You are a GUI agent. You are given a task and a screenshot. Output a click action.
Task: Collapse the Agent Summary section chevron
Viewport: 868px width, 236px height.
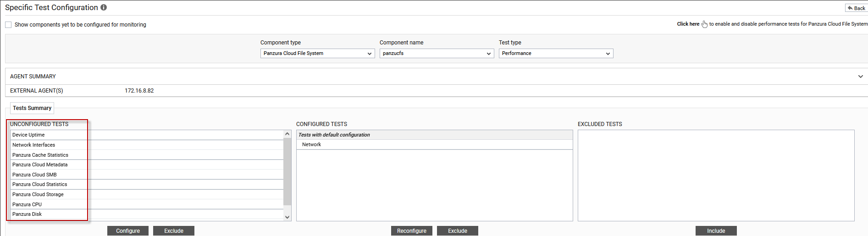860,77
